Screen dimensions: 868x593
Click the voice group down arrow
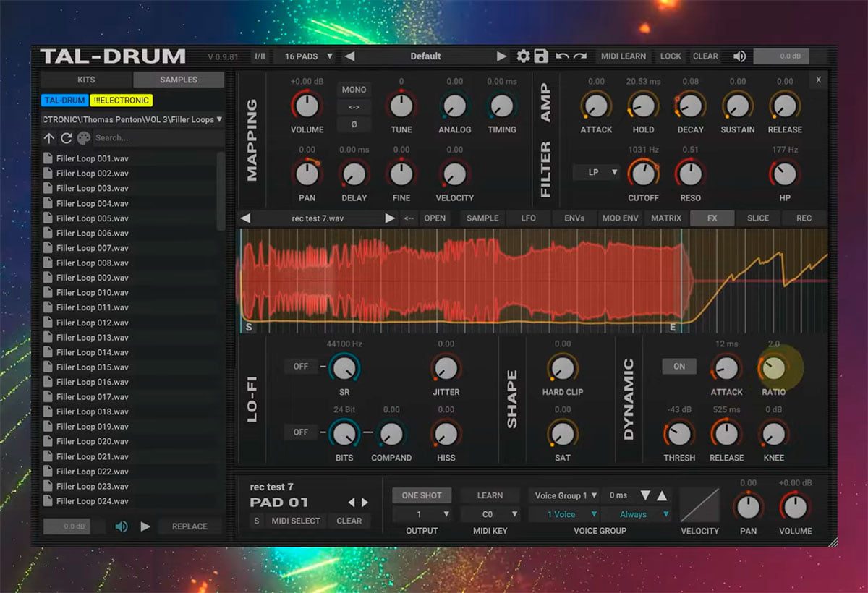tap(645, 495)
